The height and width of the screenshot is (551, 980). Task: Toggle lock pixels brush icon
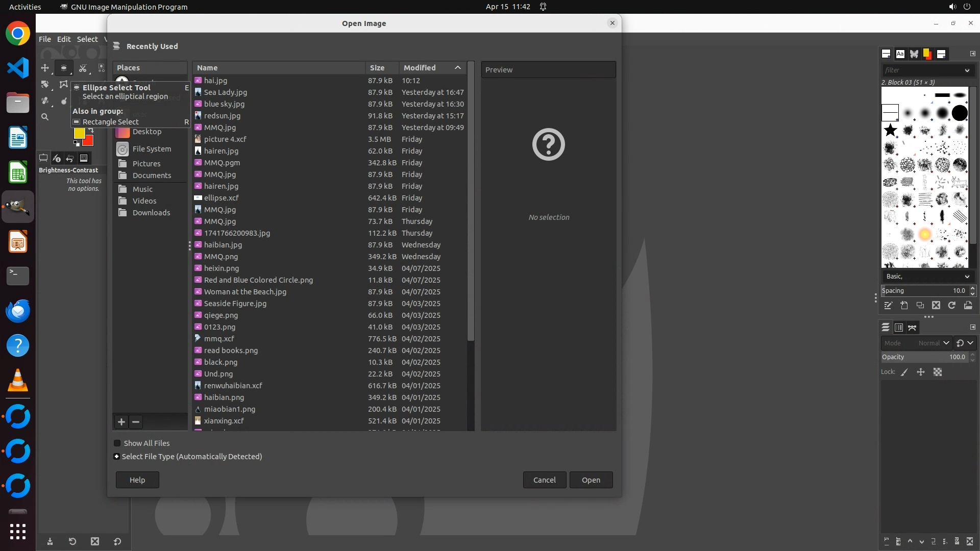[x=904, y=372]
